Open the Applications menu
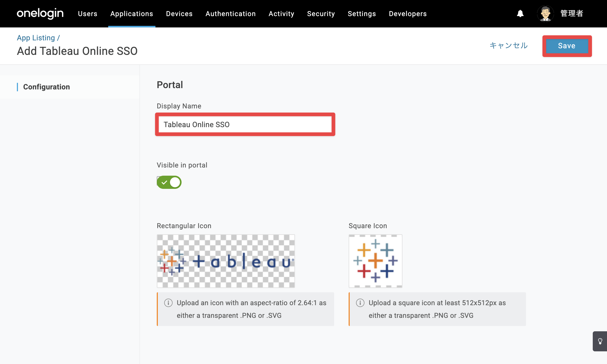This screenshot has width=607, height=364. (132, 14)
